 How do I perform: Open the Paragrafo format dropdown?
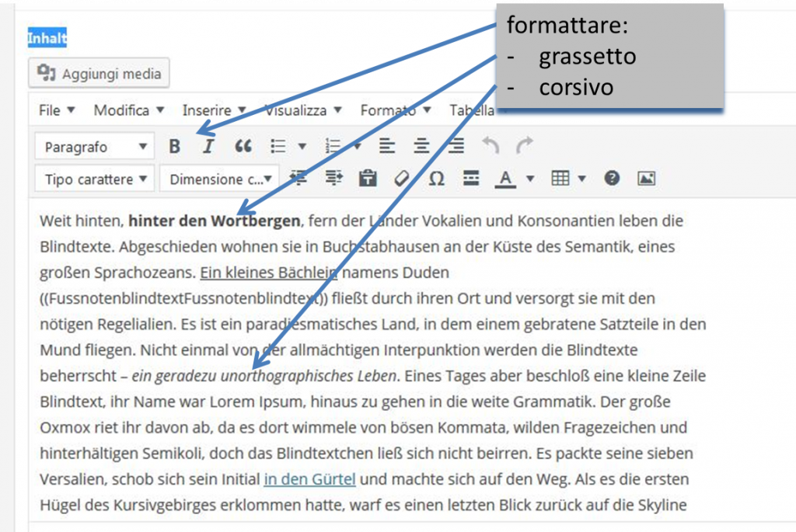[95, 147]
